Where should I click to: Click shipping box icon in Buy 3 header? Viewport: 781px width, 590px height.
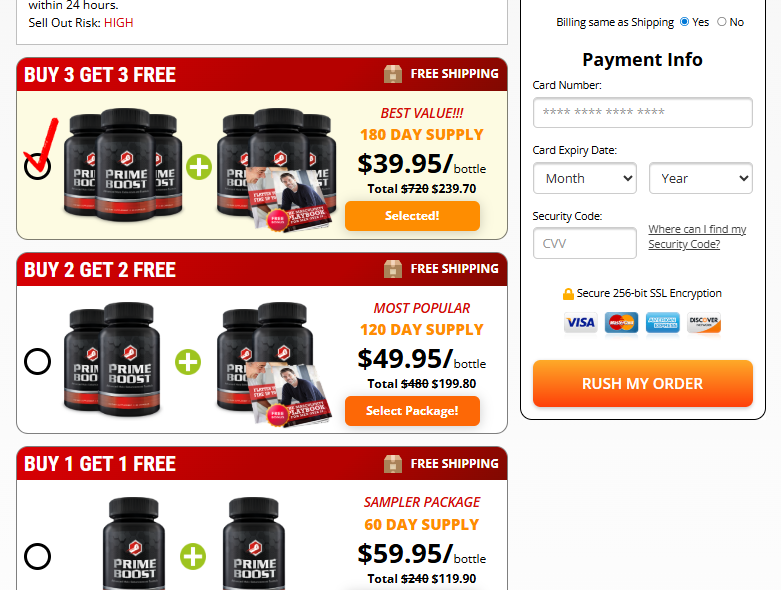tap(393, 74)
